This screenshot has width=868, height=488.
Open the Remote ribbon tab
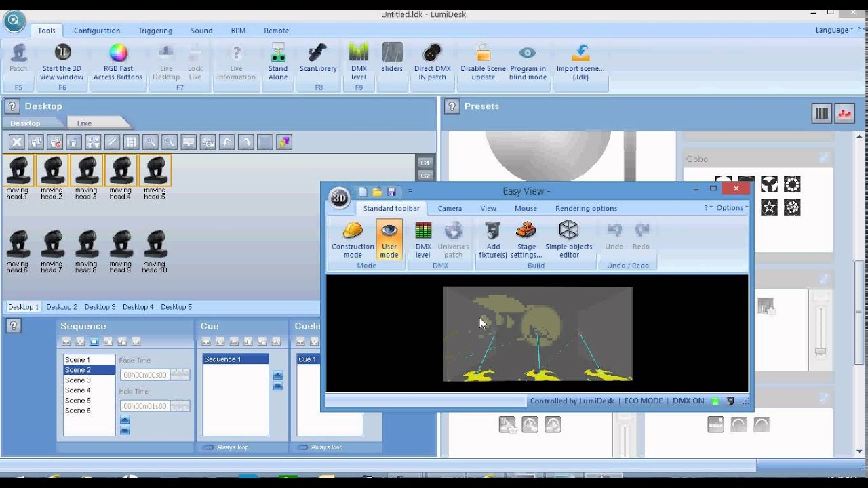click(x=277, y=30)
